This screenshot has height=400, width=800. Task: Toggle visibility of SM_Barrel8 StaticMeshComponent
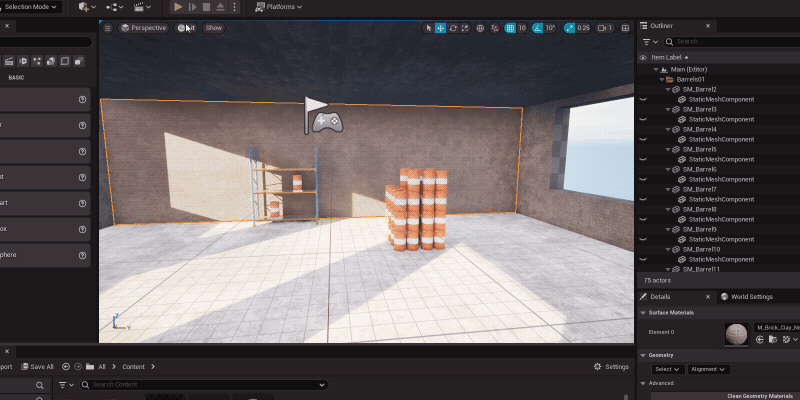(642, 219)
